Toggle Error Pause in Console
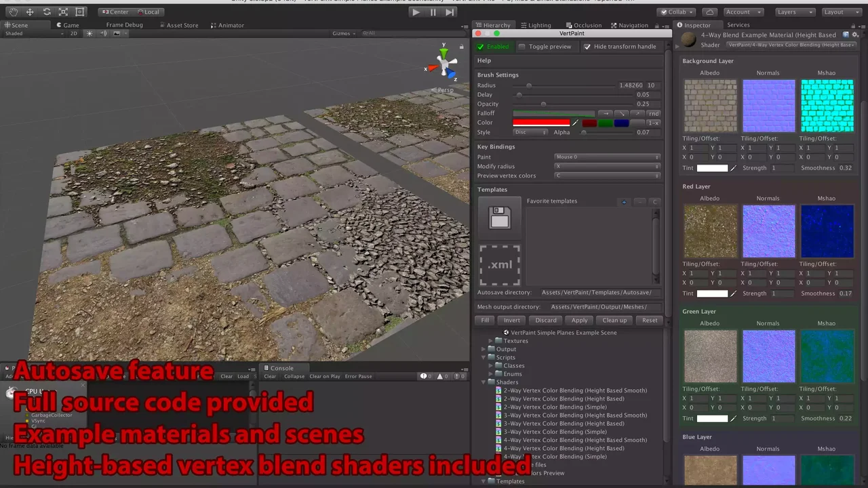 point(359,376)
